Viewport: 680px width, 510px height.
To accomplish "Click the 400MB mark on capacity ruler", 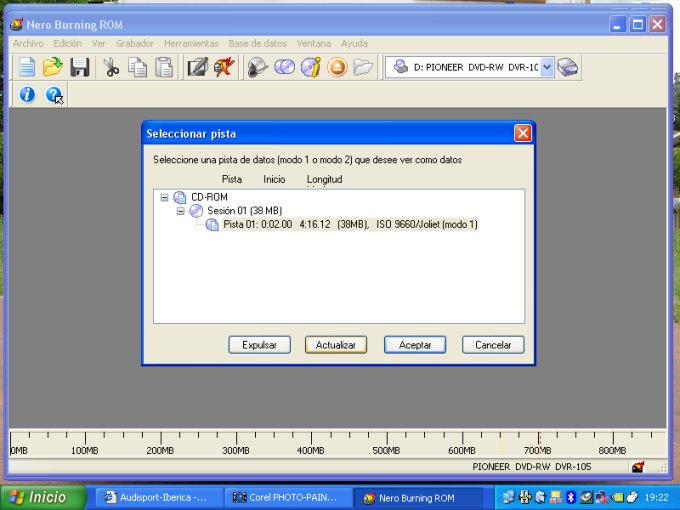I will click(311, 450).
